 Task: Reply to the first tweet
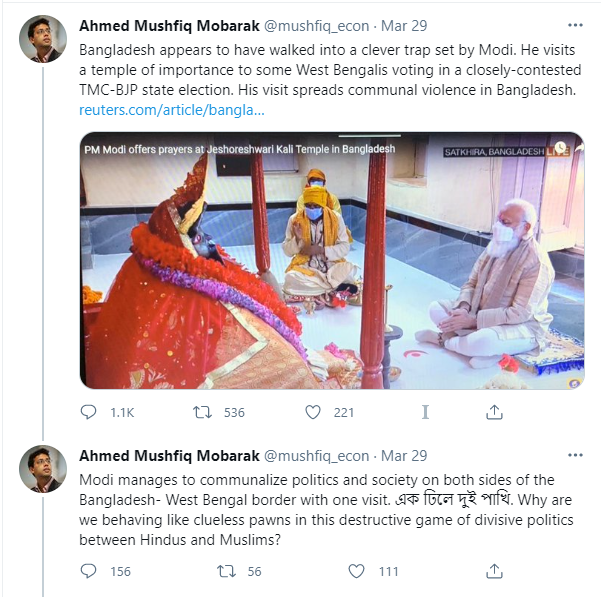[89, 412]
